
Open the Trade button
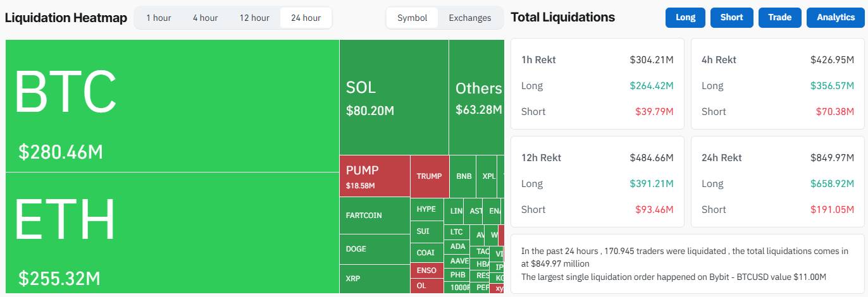point(779,18)
